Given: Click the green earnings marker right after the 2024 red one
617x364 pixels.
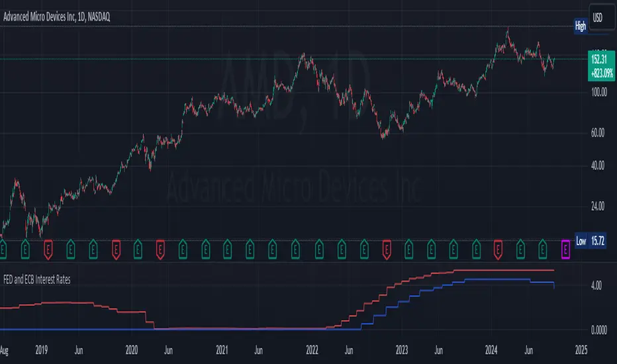Looking at the screenshot, I should [520, 250].
